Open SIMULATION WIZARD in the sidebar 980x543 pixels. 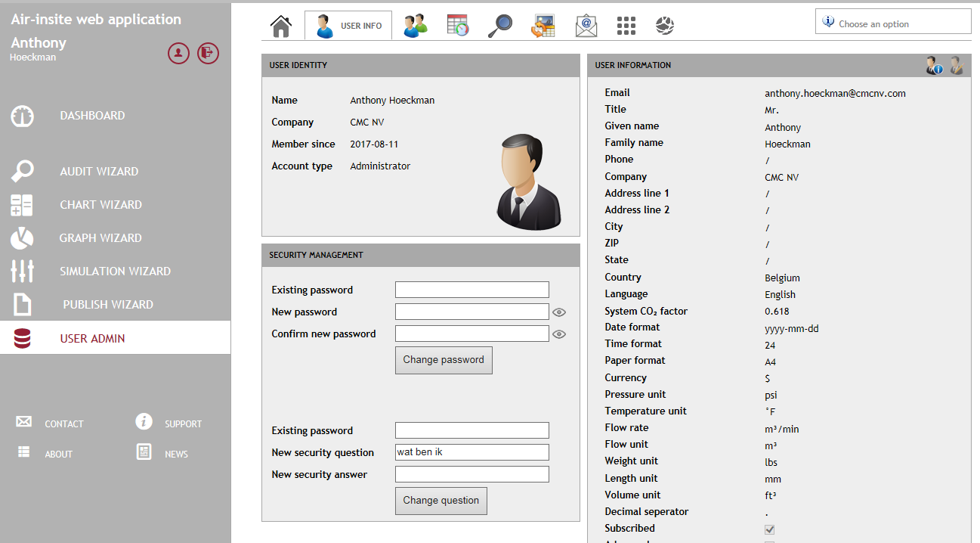tap(115, 271)
